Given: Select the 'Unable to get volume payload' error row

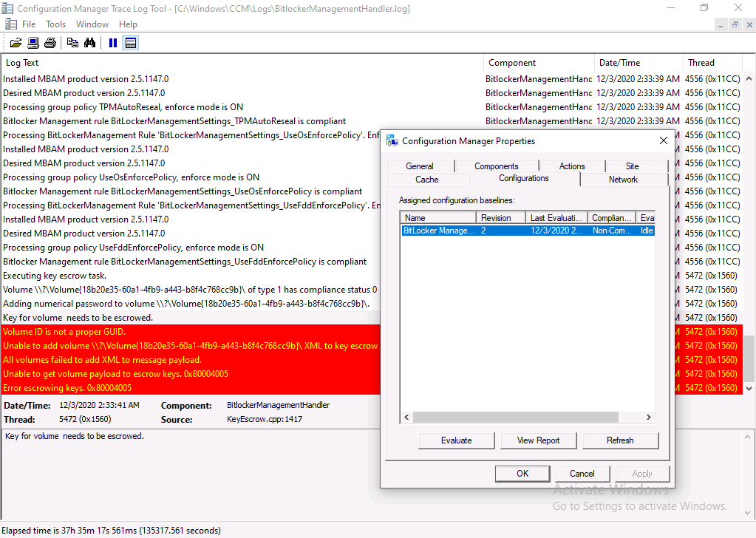Looking at the screenshot, I should (191, 374).
